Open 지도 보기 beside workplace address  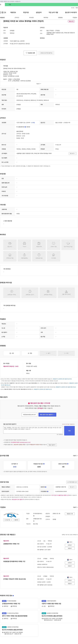pyautogui.click(x=72, y=154)
